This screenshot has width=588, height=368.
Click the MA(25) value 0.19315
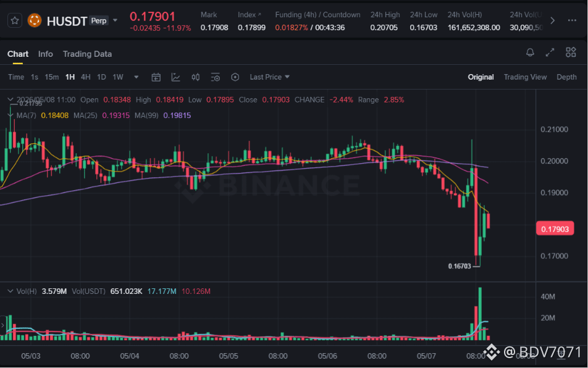click(x=116, y=115)
